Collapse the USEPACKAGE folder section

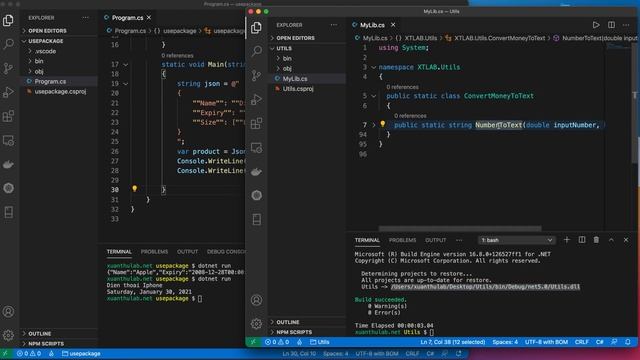tap(59, 41)
